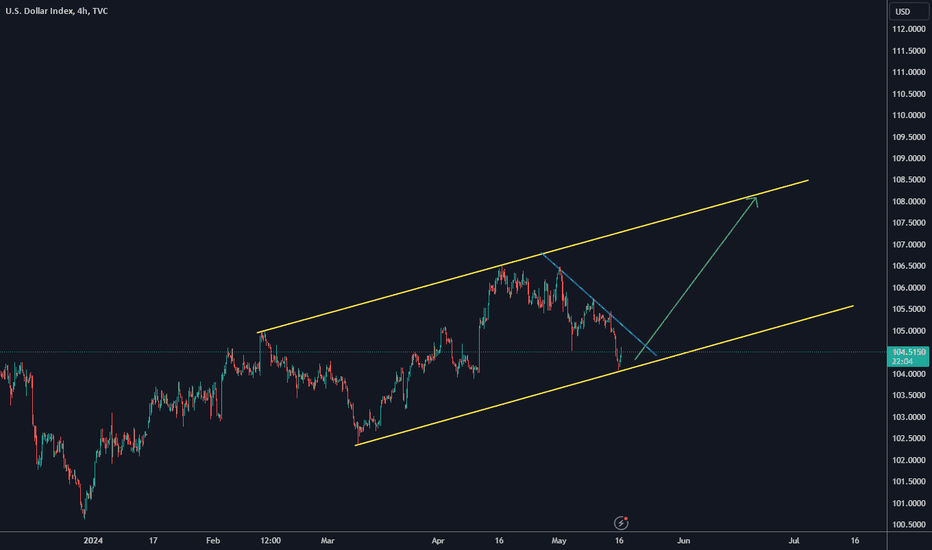The image size is (932, 550).
Task: Click the 102.0000 price axis label
Action: tap(909, 460)
